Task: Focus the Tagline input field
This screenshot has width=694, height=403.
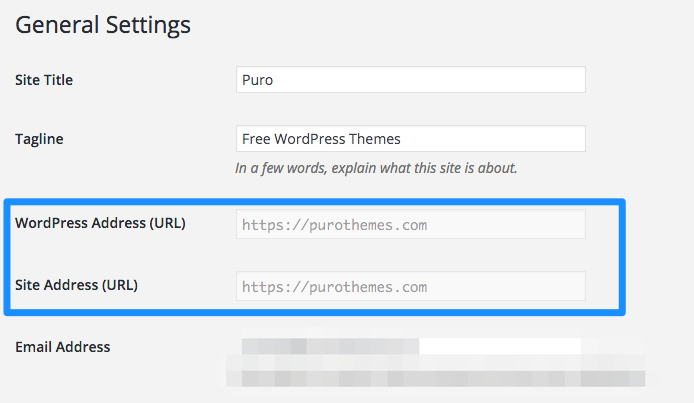Action: 410,138
